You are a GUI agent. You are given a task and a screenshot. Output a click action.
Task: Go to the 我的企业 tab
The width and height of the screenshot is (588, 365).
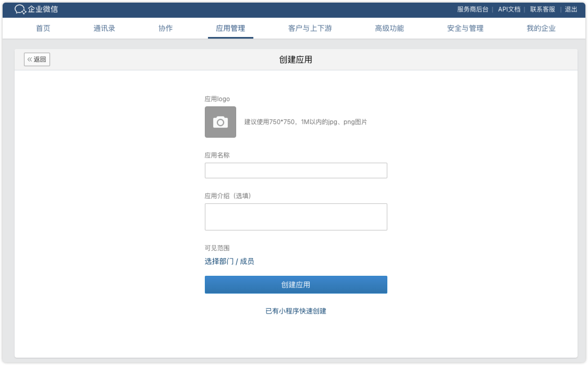click(541, 28)
